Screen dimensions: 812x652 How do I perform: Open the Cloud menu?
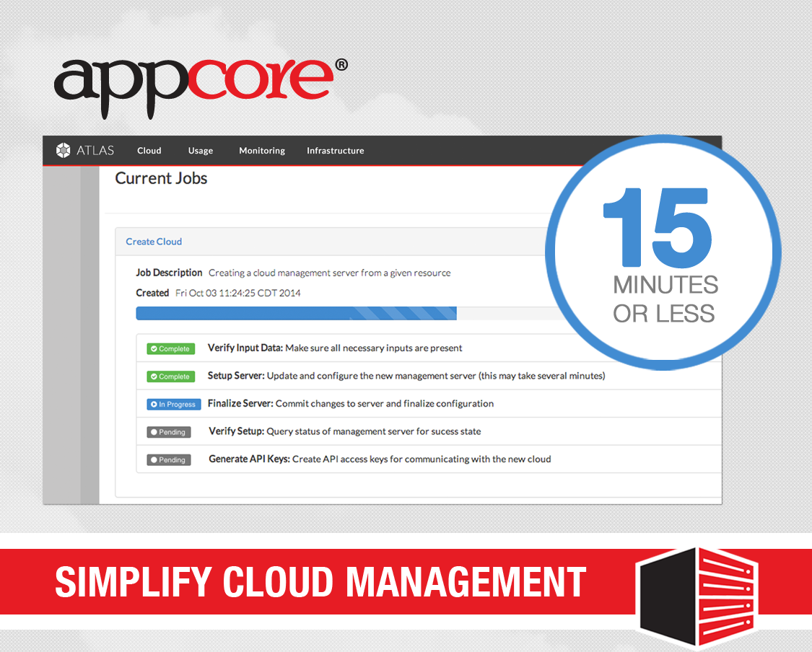tap(149, 151)
